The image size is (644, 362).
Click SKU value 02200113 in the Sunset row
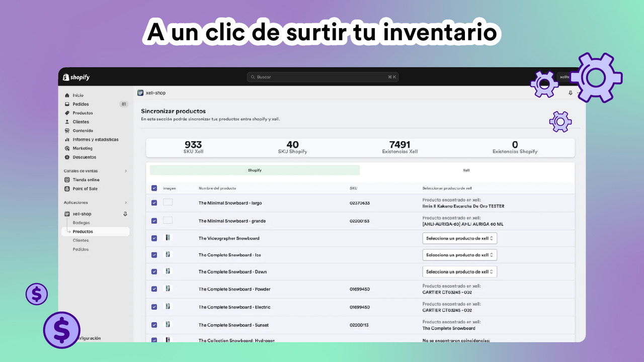coord(359,325)
